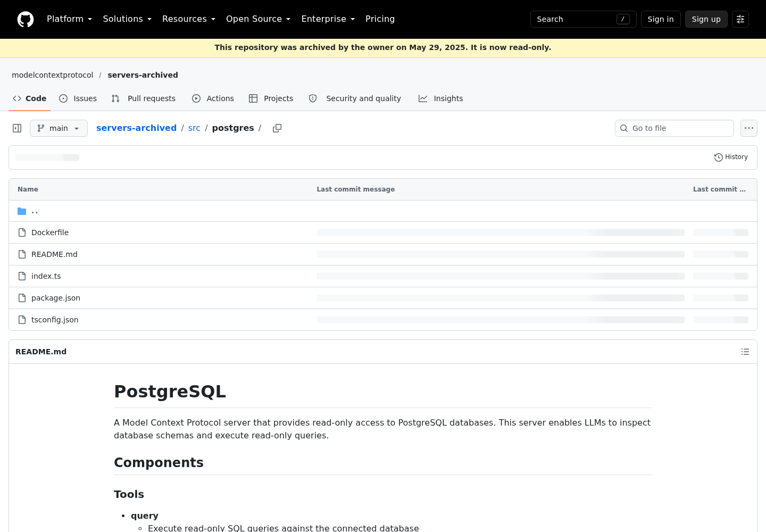Open tsconfig.json from the file list
The width and height of the screenshot is (766, 532).
(55, 320)
